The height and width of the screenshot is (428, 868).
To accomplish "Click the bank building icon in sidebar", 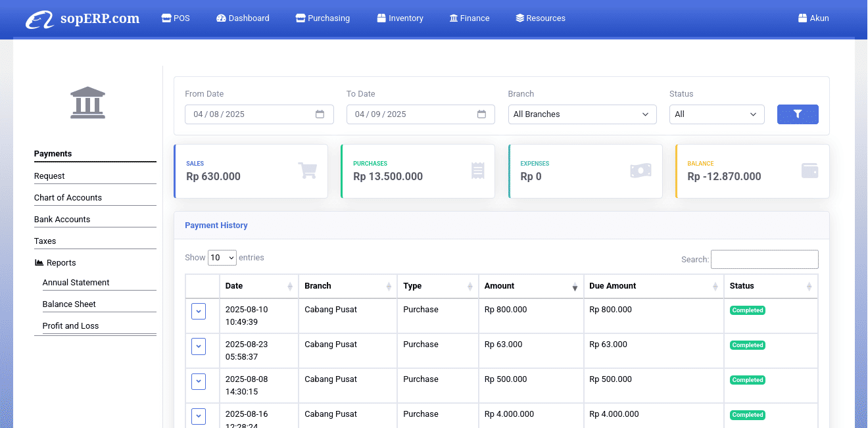I will [x=87, y=103].
